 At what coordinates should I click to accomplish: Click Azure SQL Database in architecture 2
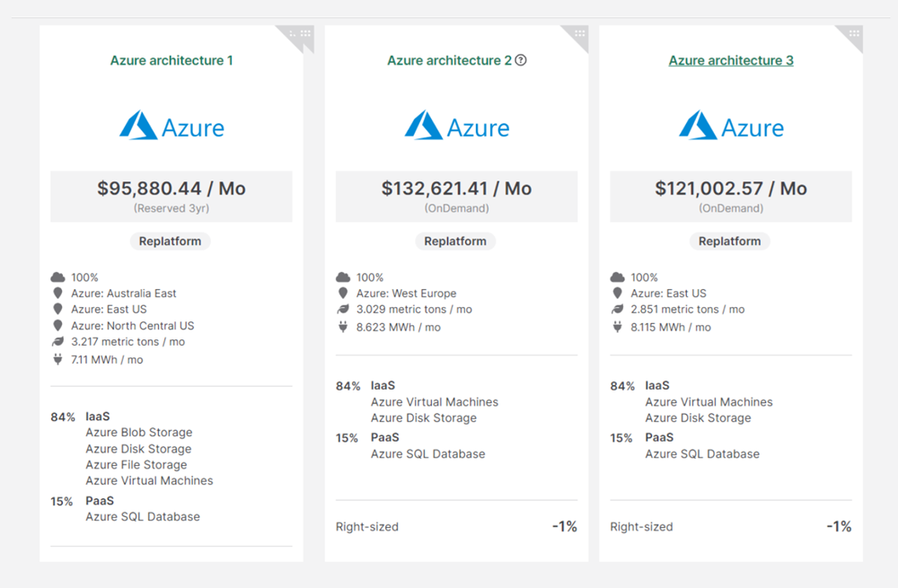[x=428, y=454]
